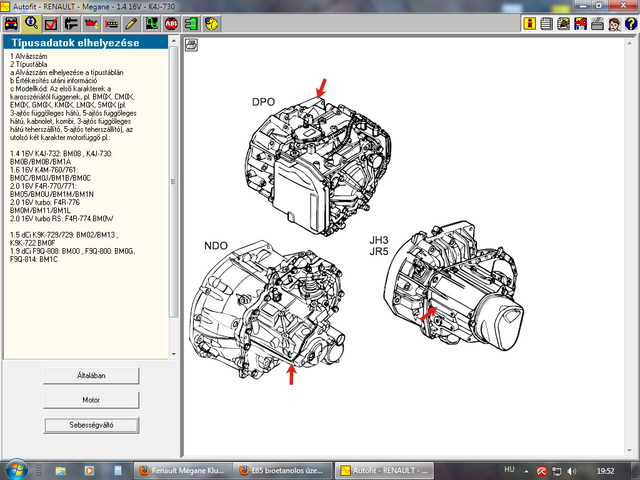
Task: Click the '2 Típustábla' text line
Action: [29, 64]
